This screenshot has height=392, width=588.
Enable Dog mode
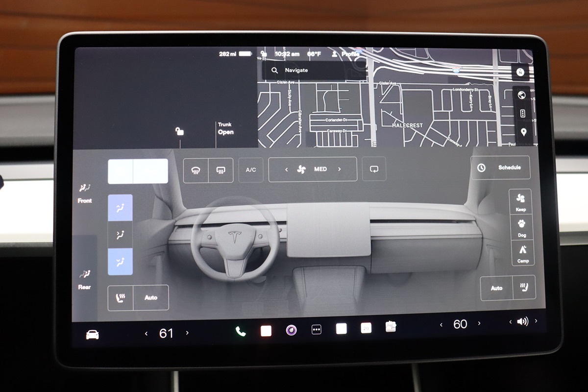tap(521, 228)
